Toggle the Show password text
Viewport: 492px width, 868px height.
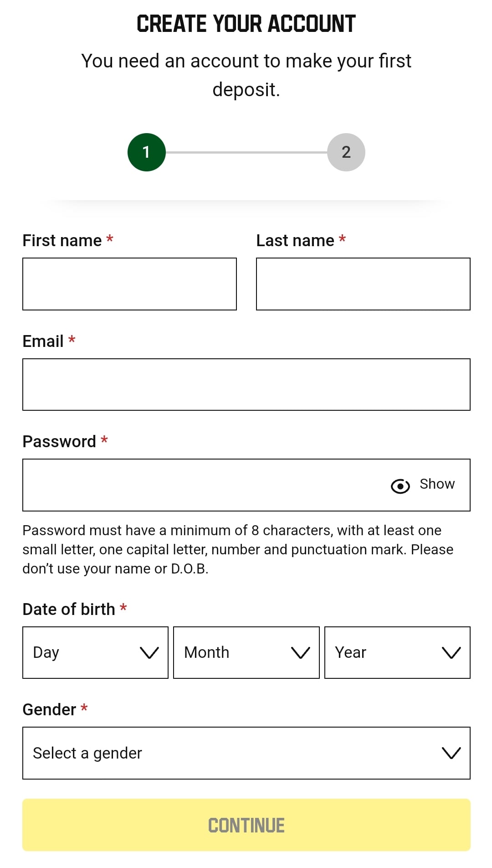(437, 484)
